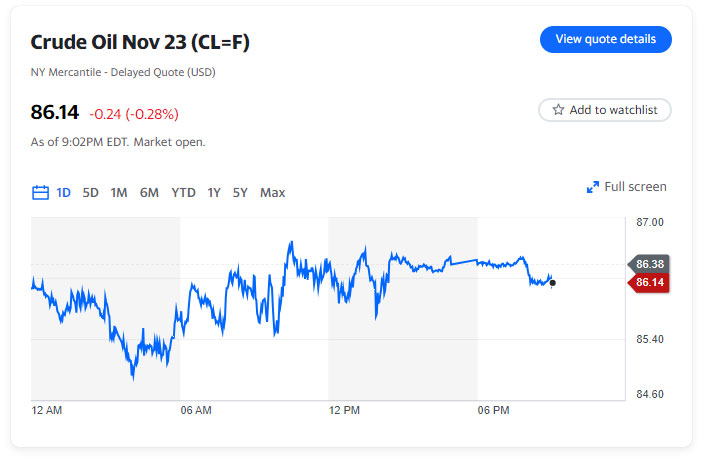The image size is (701, 459).
Task: Click the black current-price dot on chart
Action: click(553, 283)
